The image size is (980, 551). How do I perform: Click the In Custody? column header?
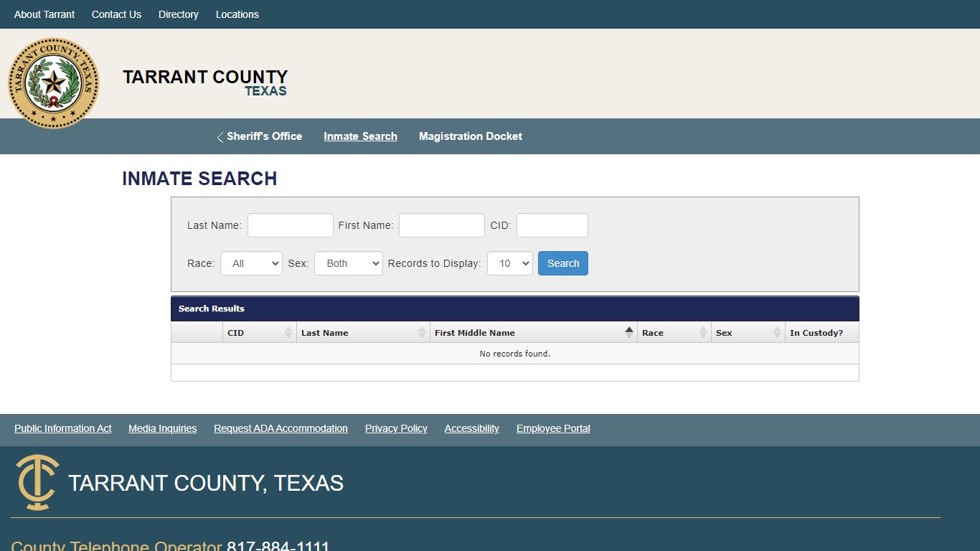821,332
